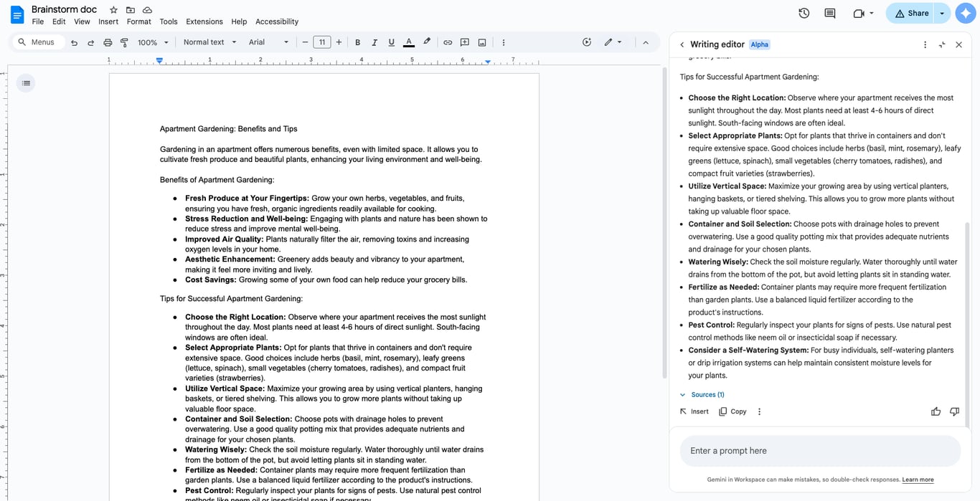Open the text color picker
The width and height of the screenshot is (980, 501).
click(x=409, y=42)
